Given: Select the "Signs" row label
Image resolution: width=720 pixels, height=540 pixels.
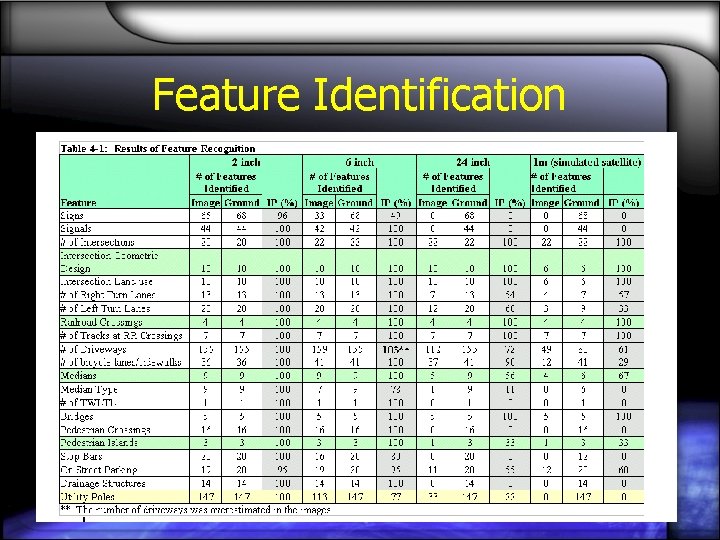Looking at the screenshot, I should [x=72, y=215].
